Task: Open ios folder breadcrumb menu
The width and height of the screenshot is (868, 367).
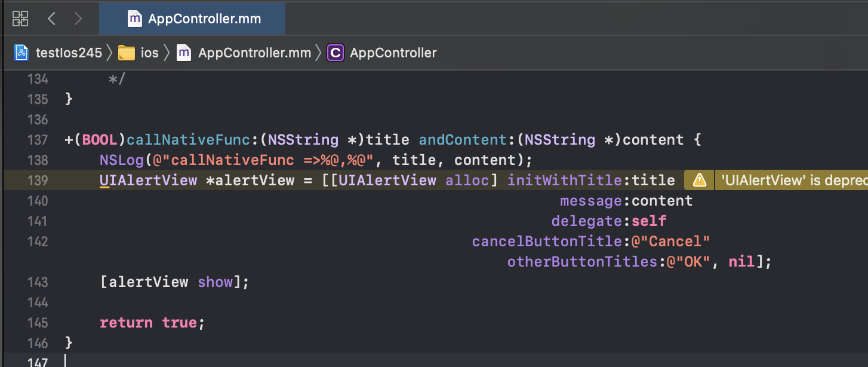Action: pos(149,53)
